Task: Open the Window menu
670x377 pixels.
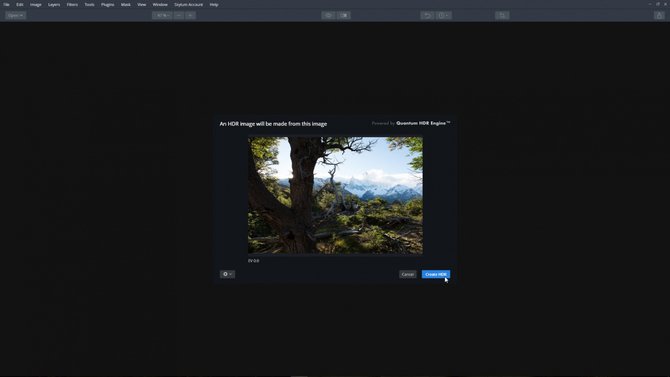Action: click(160, 5)
